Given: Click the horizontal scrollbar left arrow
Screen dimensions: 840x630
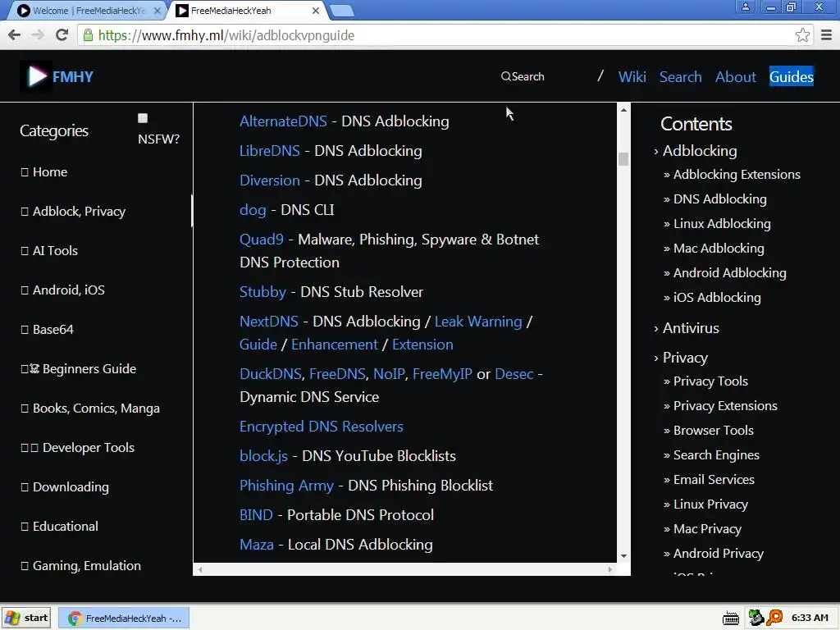Looking at the screenshot, I should pyautogui.click(x=200, y=569).
